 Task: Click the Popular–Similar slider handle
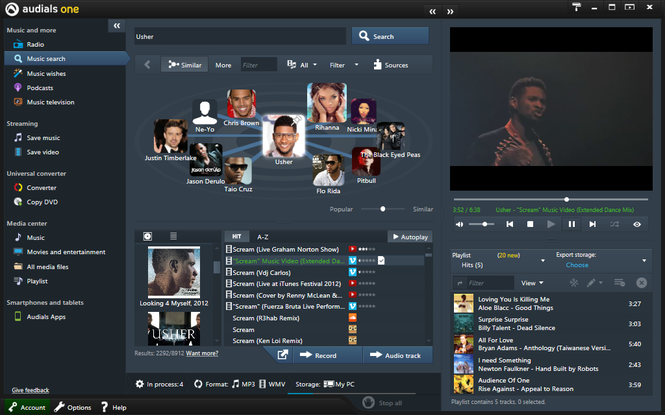point(383,209)
